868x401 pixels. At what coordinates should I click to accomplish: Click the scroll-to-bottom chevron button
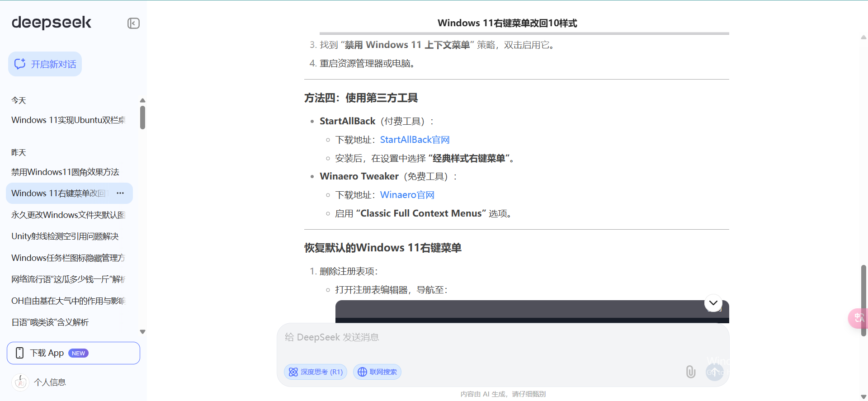coord(713,303)
